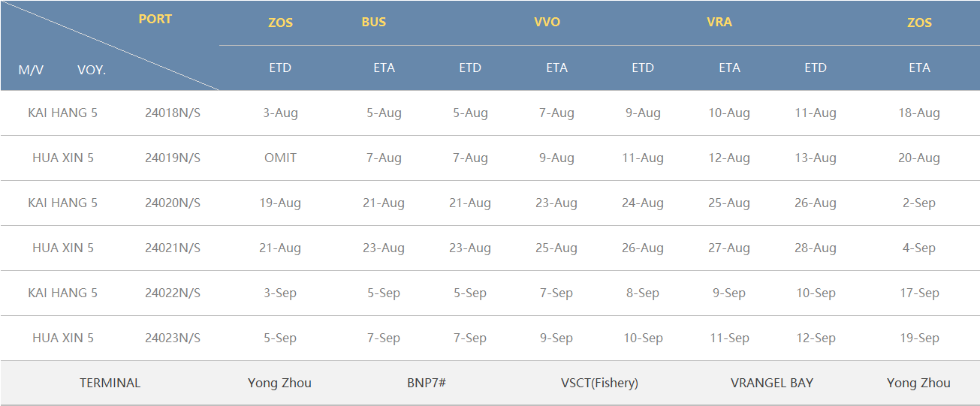Select voyage 24018N/S cell

[x=173, y=113]
